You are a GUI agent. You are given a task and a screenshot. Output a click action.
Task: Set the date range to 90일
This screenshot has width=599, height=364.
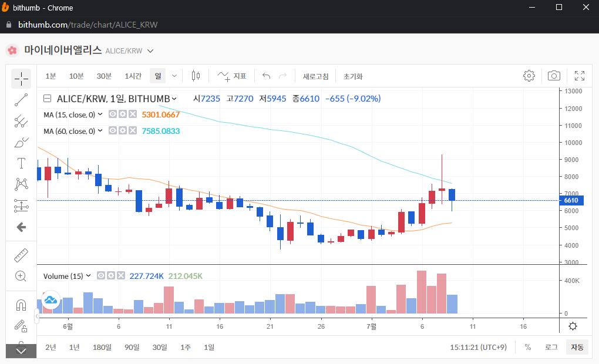click(x=132, y=347)
